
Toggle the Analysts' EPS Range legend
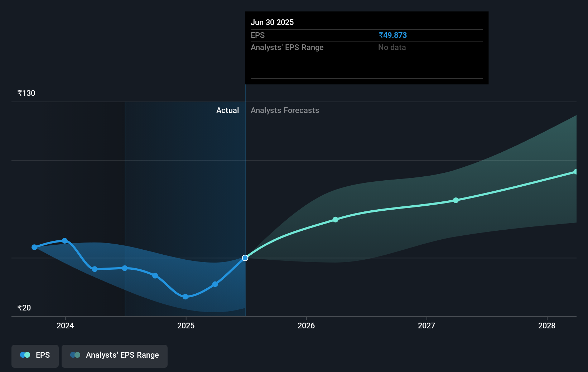(115, 355)
